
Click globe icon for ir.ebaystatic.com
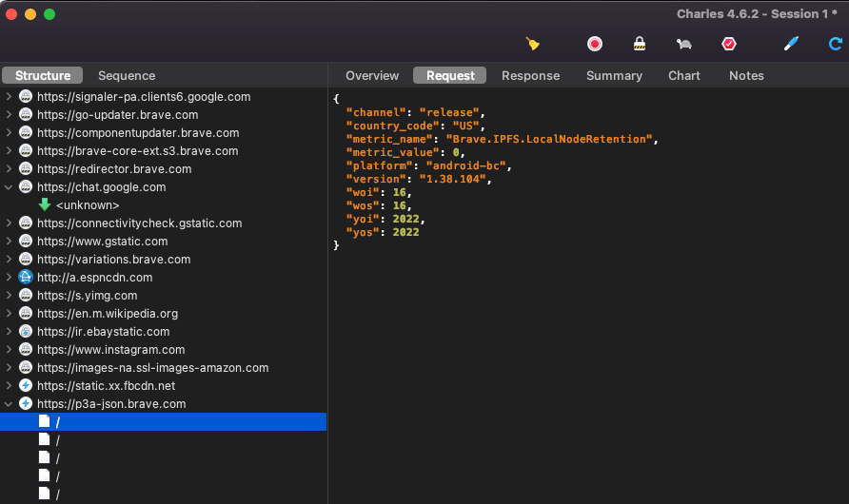click(26, 332)
